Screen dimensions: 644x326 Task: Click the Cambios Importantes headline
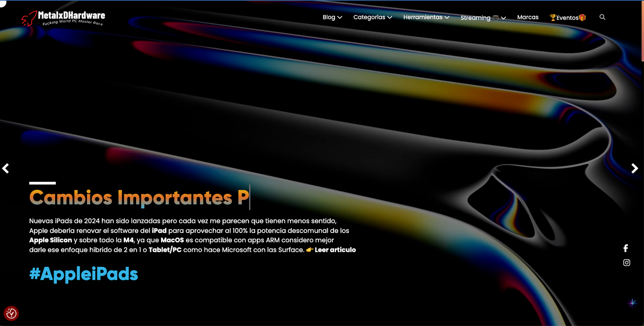139,198
